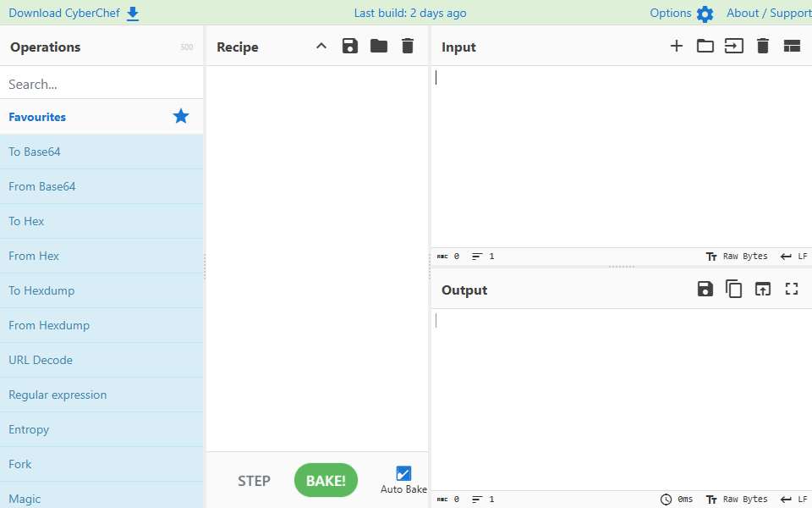Load a recipe using the folder icon
The width and height of the screenshot is (812, 508).
(x=379, y=46)
